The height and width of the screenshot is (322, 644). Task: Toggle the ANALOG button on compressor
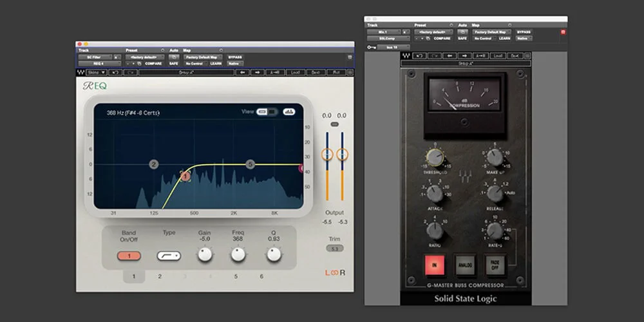point(465,265)
